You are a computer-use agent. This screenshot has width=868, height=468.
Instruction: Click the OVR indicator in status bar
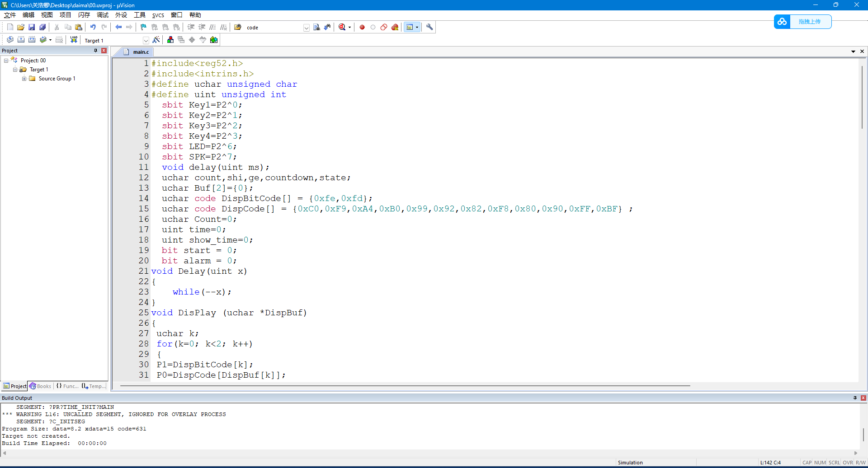pos(848,463)
